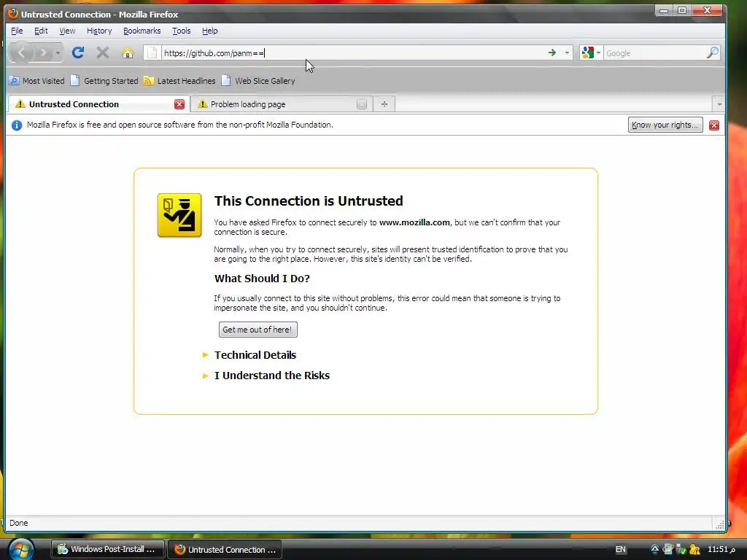This screenshot has height=560, width=747.
Task: Minimize the Firefox window
Action: [x=664, y=10]
